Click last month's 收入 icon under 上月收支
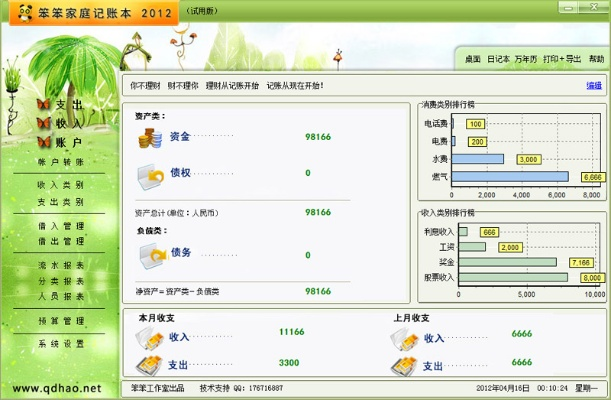The image size is (611, 400). [x=404, y=339]
